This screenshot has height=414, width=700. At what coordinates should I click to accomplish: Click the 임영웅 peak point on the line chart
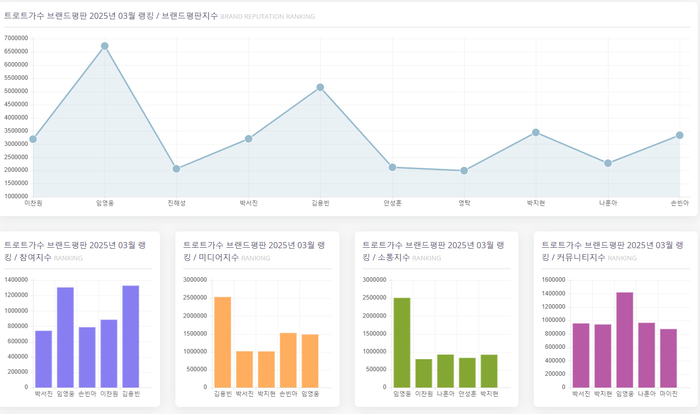pos(104,46)
